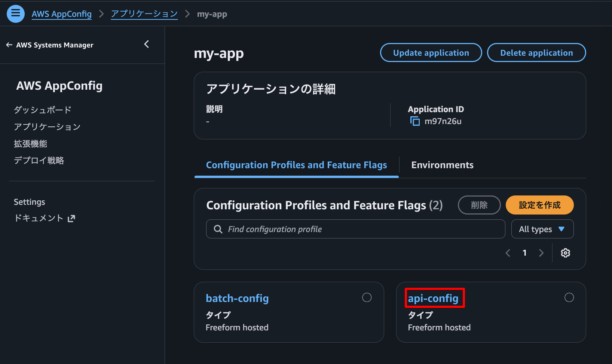Open table preferences gear icon
Screen dimensions: 612x364
point(565,253)
